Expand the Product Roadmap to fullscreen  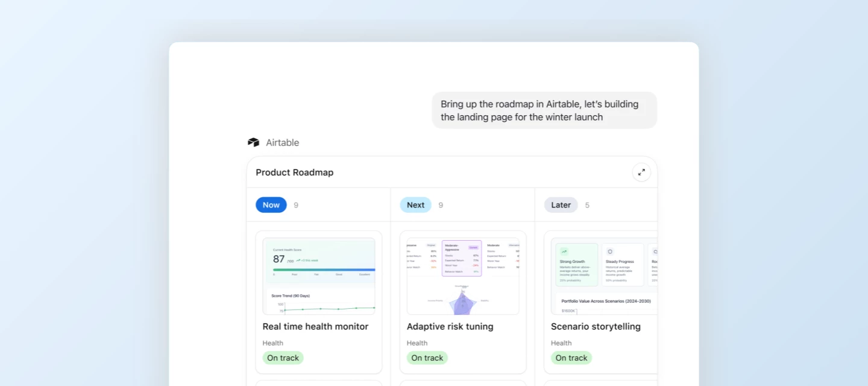(x=641, y=172)
